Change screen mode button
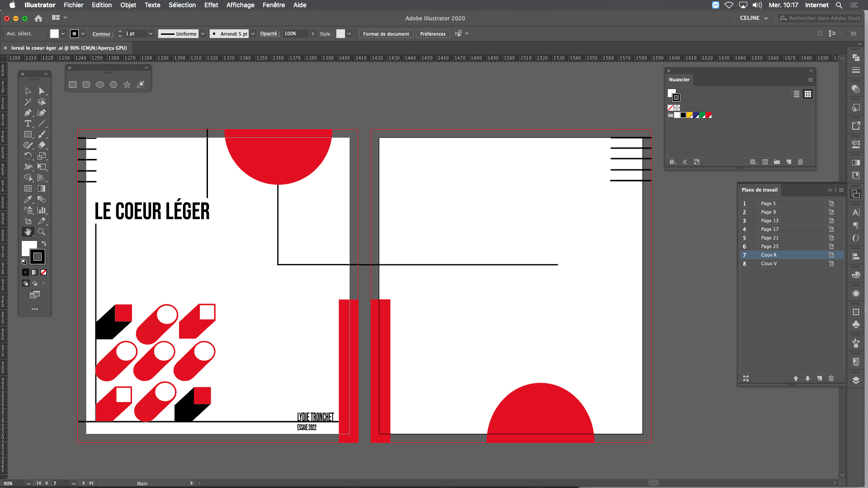This screenshot has width=868, height=488. pos(35,295)
